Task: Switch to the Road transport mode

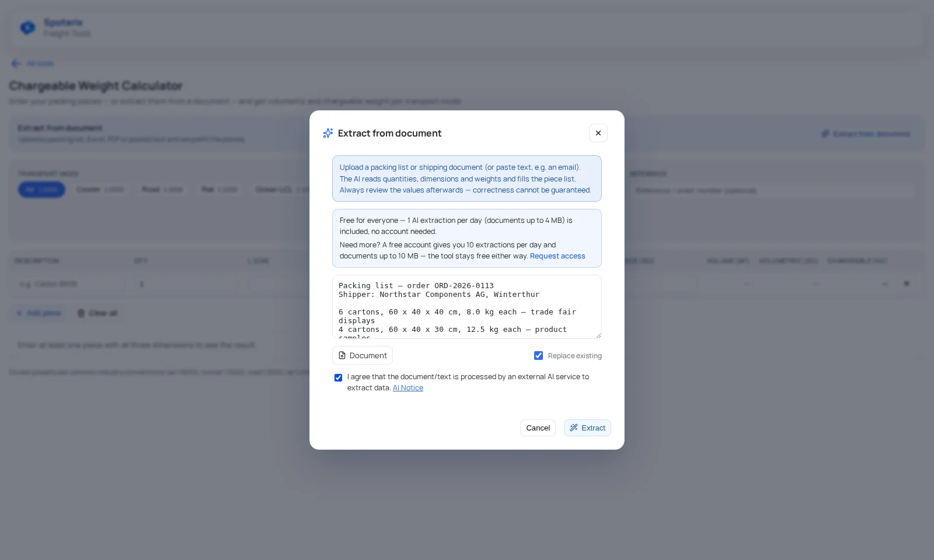Action: (162, 190)
